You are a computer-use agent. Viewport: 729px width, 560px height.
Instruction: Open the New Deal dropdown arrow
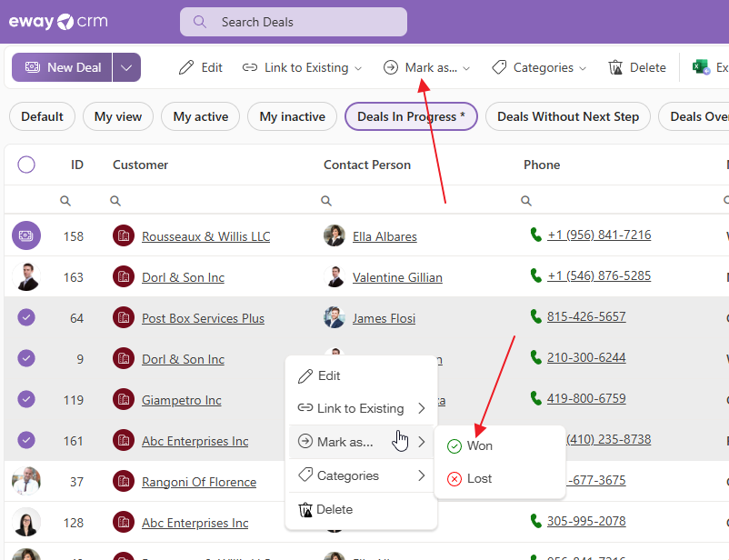(126, 67)
